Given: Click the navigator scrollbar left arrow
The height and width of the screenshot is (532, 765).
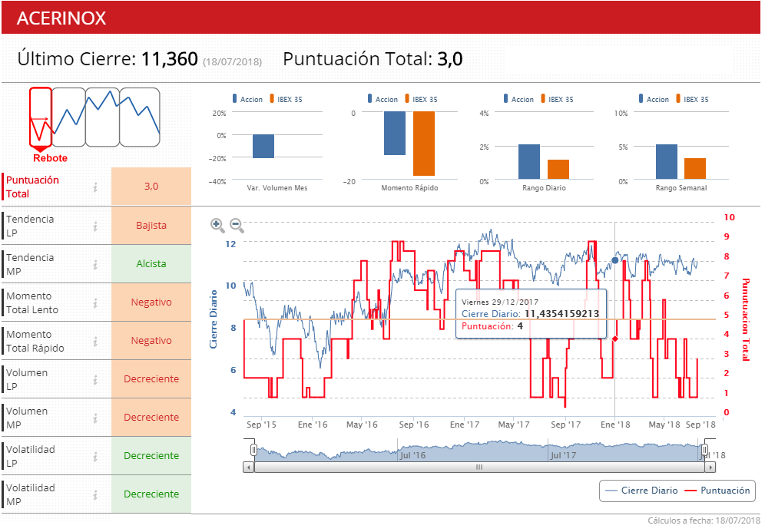Looking at the screenshot, I should (x=249, y=468).
